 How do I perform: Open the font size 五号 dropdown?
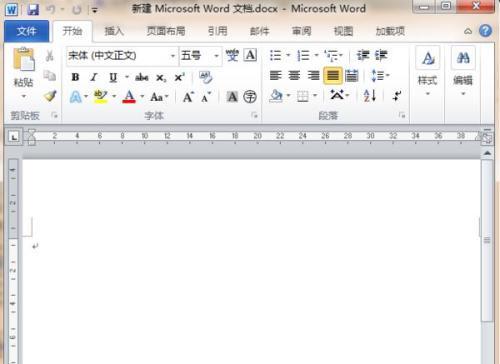coord(216,56)
